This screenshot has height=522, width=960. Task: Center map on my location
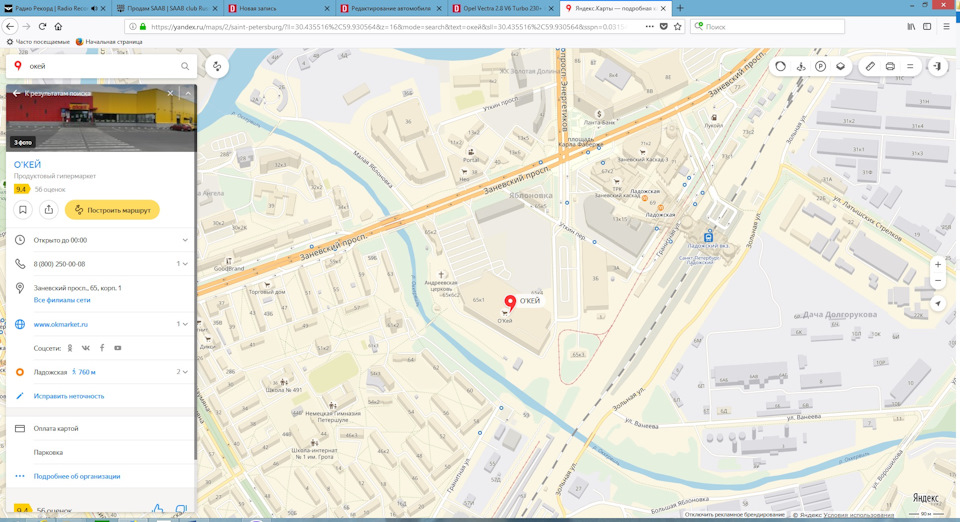937,304
